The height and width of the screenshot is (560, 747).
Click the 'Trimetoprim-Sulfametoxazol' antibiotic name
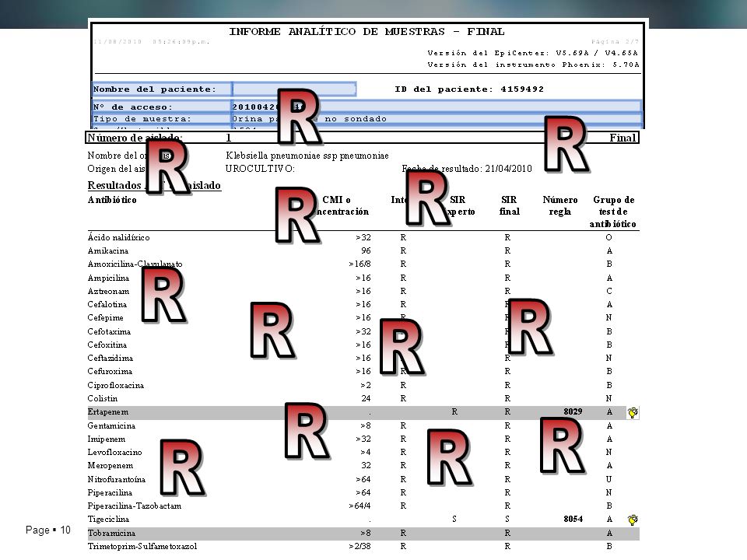point(142,546)
